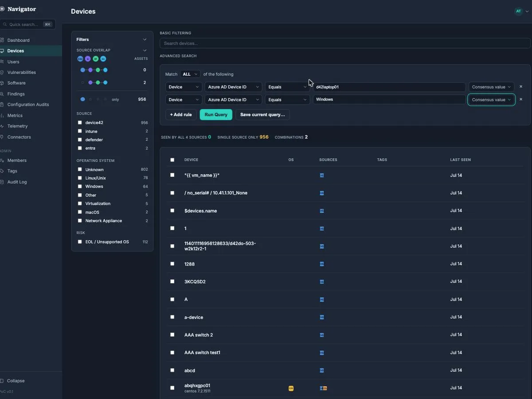The width and height of the screenshot is (532, 399).
Task: Click source badge for a-device row
Action: pyautogui.click(x=322, y=317)
